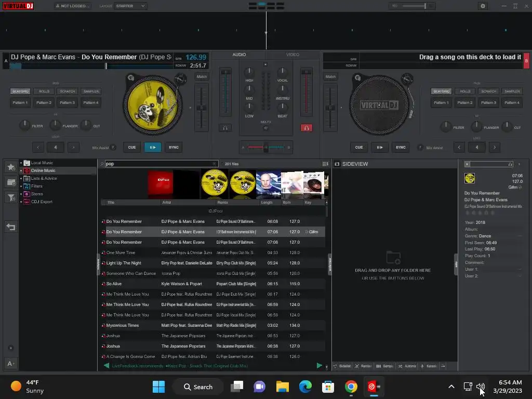Click the add virtual folder icon in sidebar
Screen dimensions: 532x399
click(x=11, y=182)
